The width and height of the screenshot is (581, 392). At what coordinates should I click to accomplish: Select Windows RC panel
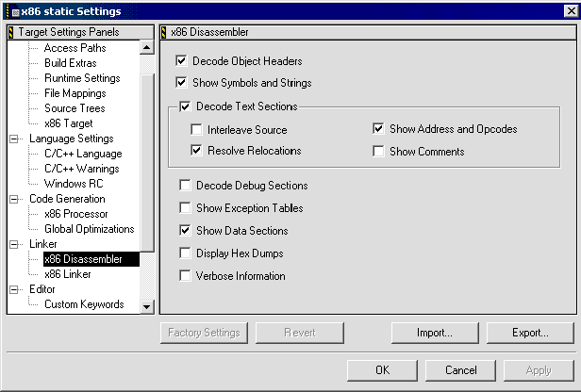point(74,184)
